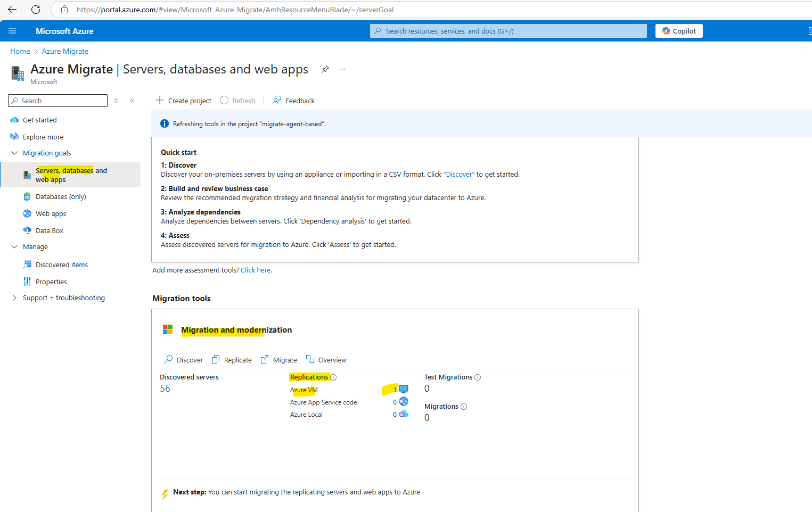The width and height of the screenshot is (812, 512).
Task: Click the Migrations info icon
Action: coord(464,407)
